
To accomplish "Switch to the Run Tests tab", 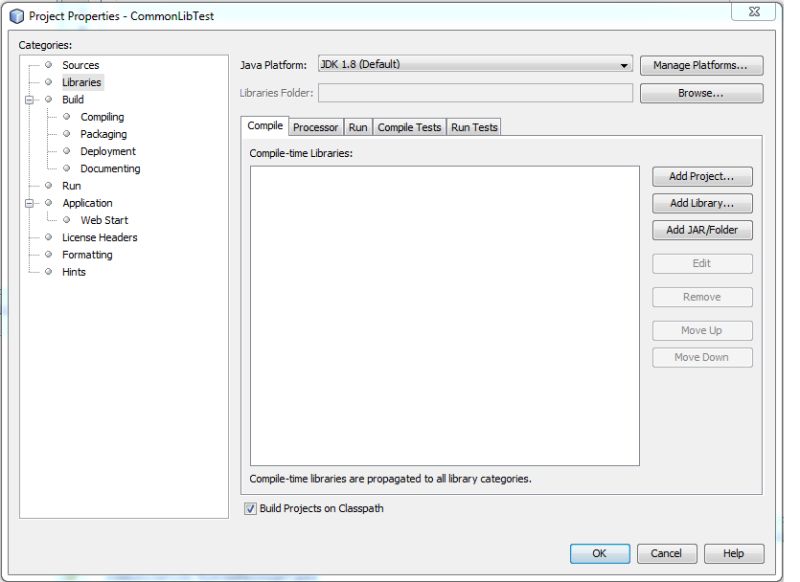I will point(474,127).
